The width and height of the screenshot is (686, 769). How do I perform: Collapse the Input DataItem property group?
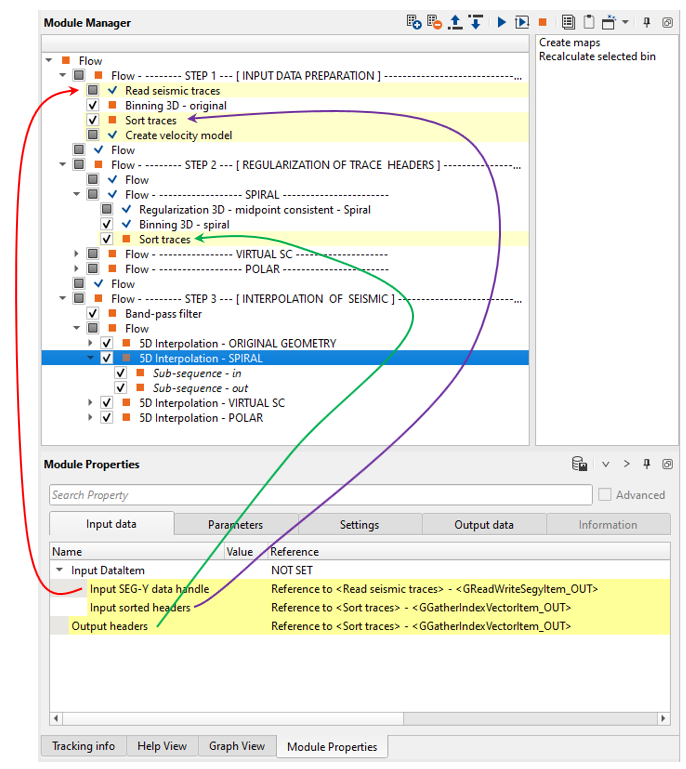coord(58,571)
